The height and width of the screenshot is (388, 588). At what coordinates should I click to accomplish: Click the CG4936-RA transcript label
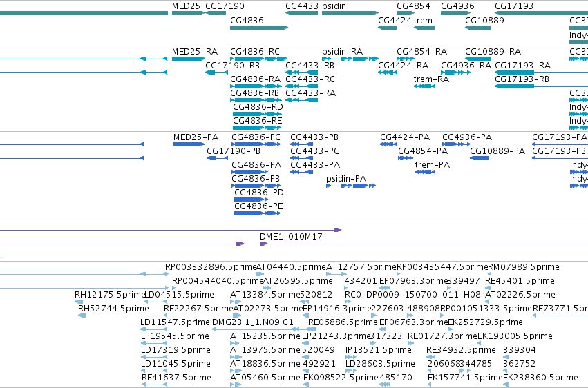point(466,66)
